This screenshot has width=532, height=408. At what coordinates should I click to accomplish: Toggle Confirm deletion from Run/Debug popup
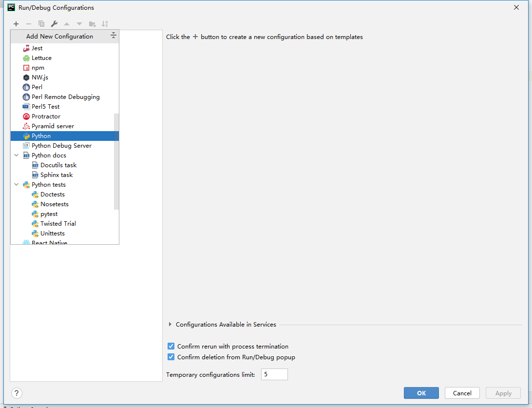(x=171, y=357)
